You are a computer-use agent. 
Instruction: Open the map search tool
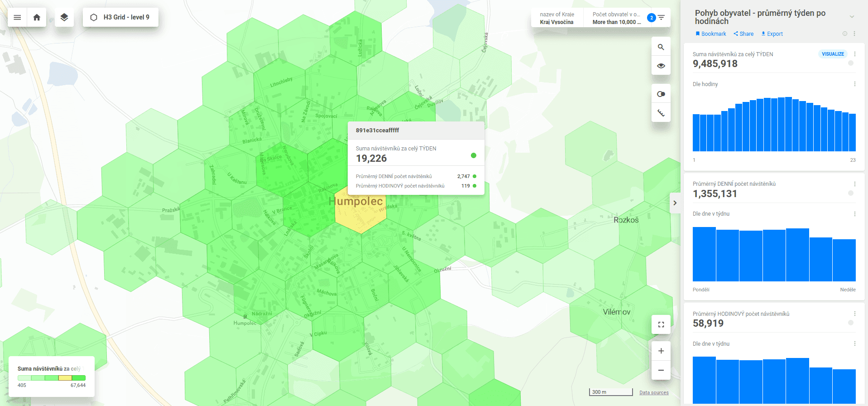[x=661, y=47]
